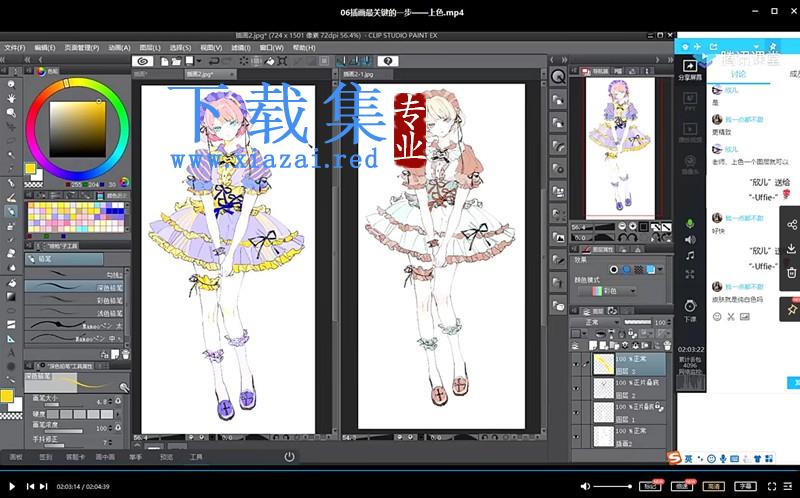This screenshot has height=498, width=800.
Task: Hide layer 图层 3 via eye icon
Action: [x=576, y=364]
